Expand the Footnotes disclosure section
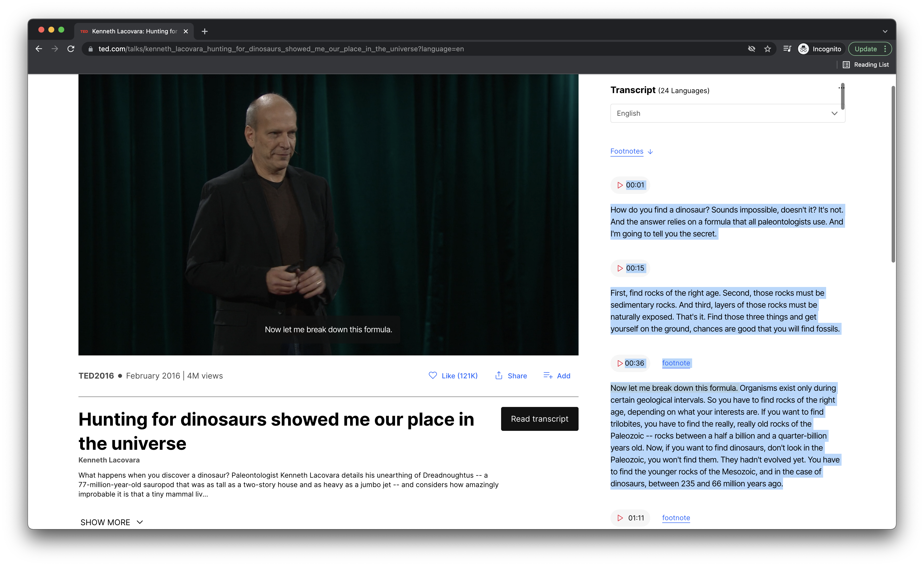Screen dimensions: 924x566 click(x=631, y=151)
